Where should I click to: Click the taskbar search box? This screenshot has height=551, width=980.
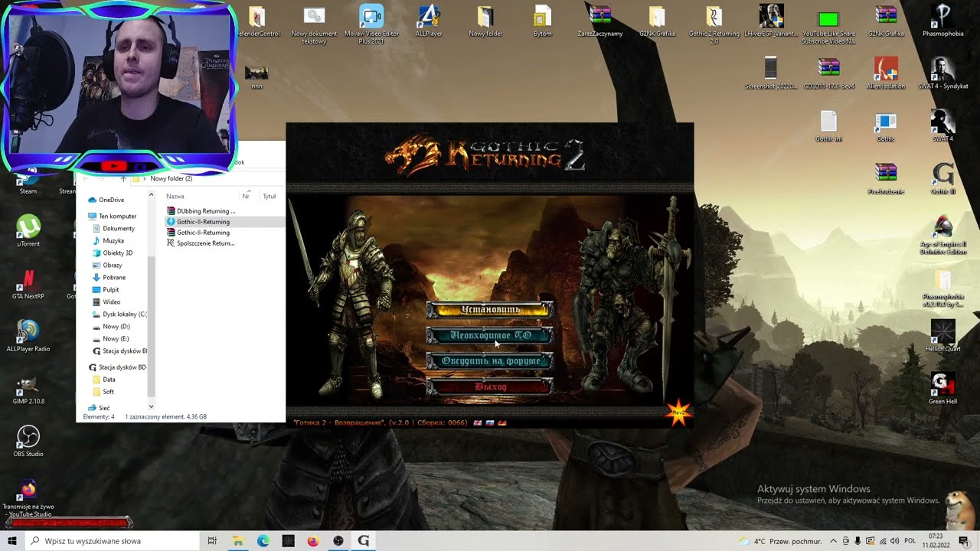[x=113, y=541]
